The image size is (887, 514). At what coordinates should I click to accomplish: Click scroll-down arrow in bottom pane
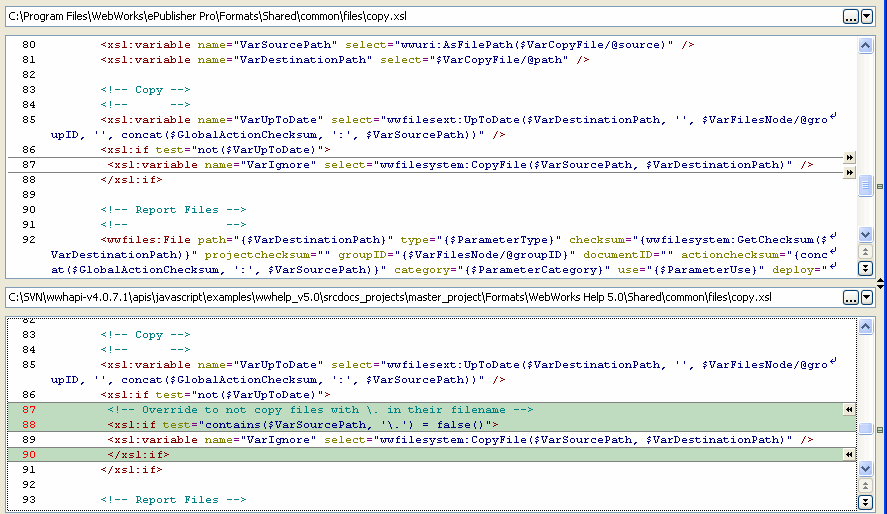(866, 468)
